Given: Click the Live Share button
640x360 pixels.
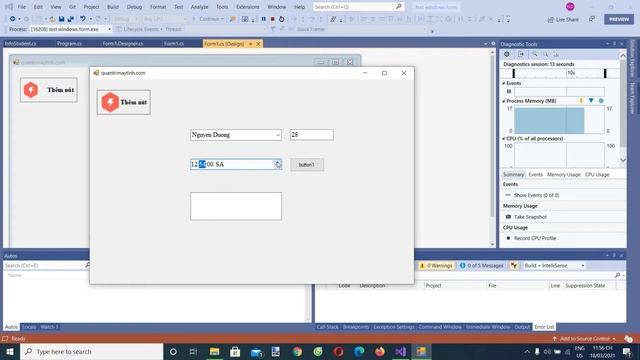Looking at the screenshot, I should (x=563, y=19).
